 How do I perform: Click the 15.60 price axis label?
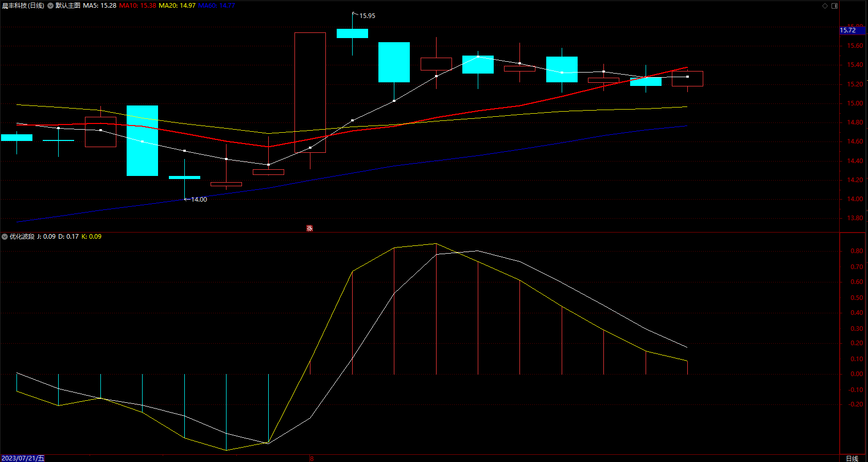pos(855,46)
